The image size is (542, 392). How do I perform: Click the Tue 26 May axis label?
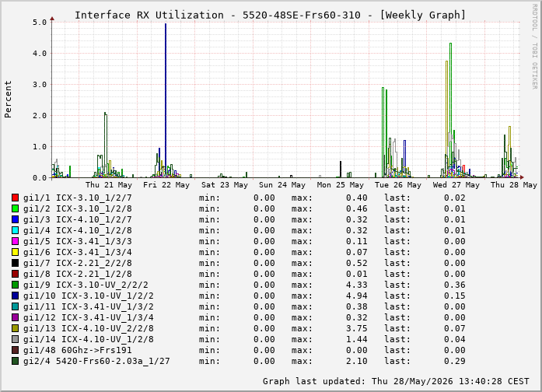[398, 185]
